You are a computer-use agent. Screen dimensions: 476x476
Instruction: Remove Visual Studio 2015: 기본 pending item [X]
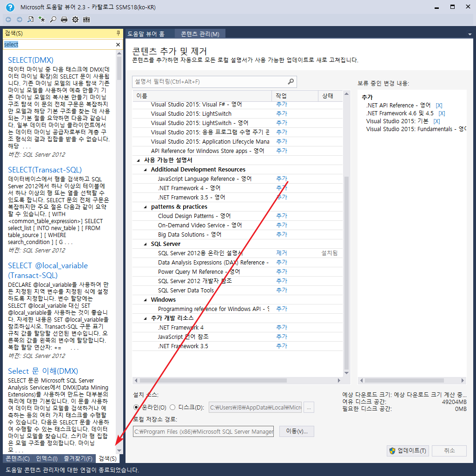[x=436, y=121]
